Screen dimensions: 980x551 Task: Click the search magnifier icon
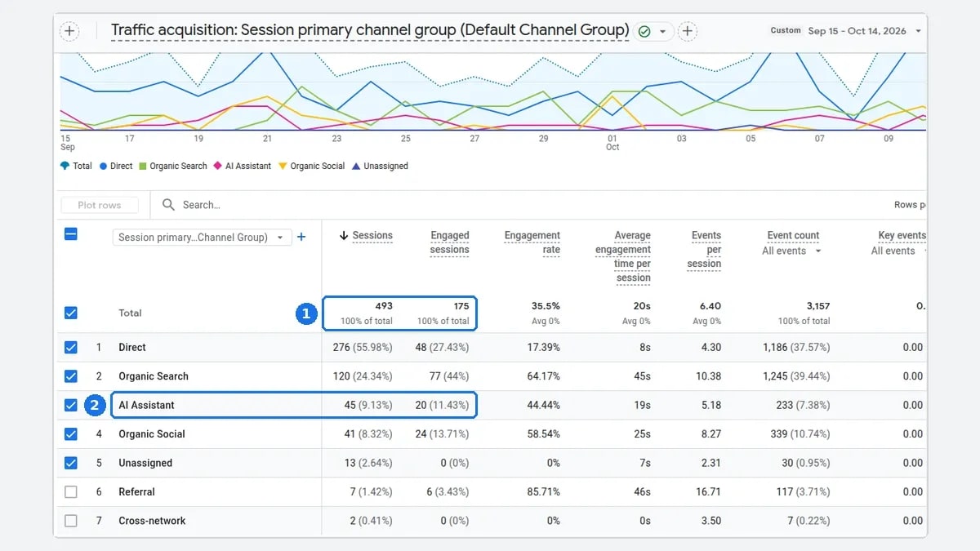168,205
